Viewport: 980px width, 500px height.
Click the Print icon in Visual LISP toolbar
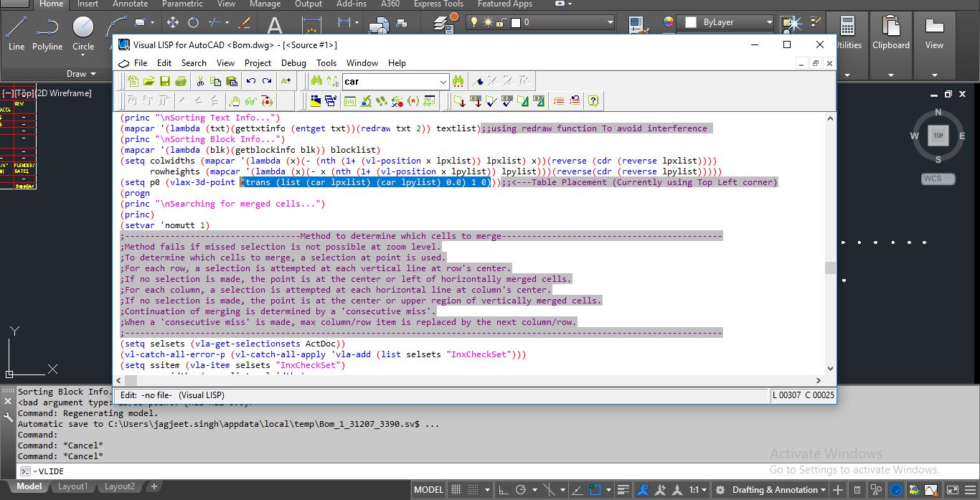(x=181, y=82)
